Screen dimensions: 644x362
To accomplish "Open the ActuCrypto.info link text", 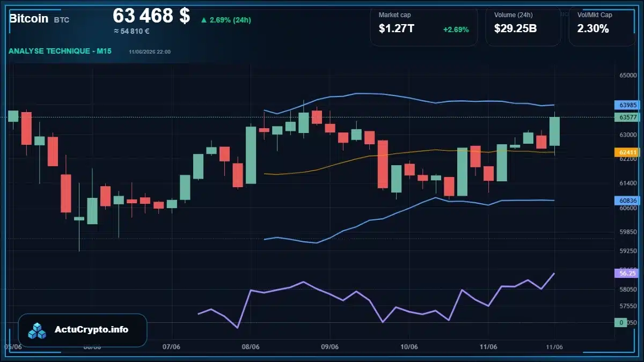I will pos(92,330).
